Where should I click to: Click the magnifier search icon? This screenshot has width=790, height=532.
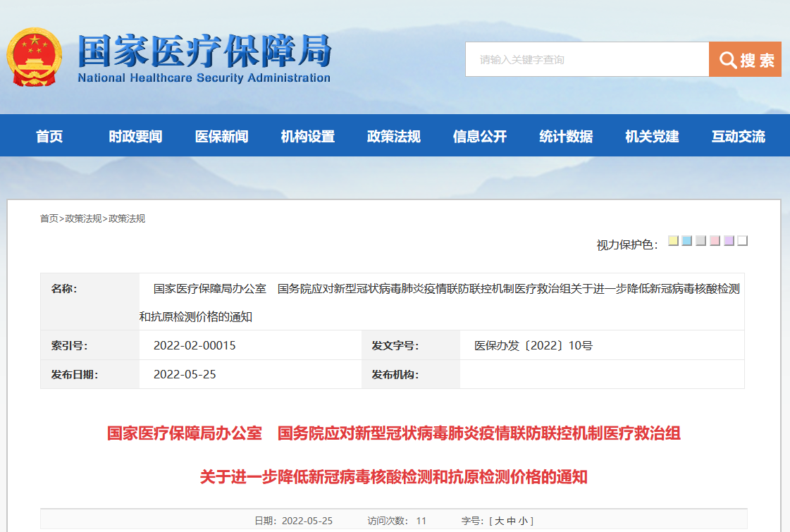(727, 60)
